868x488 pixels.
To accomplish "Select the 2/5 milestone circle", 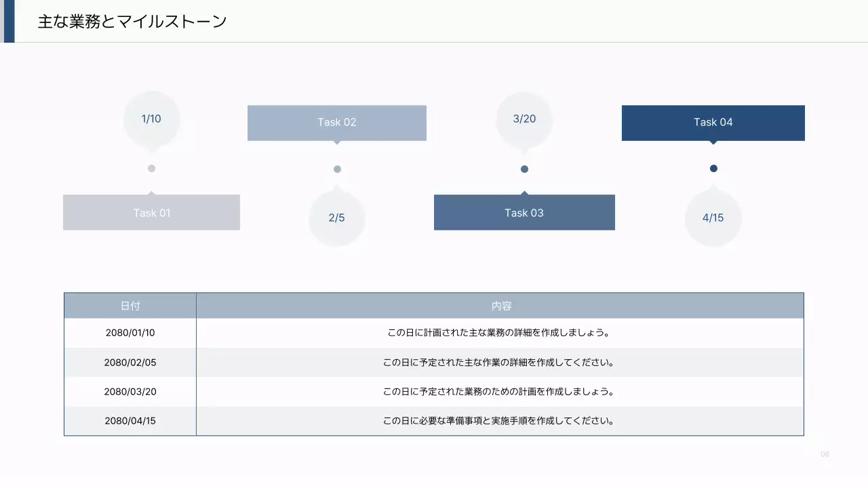I will pyautogui.click(x=337, y=218).
